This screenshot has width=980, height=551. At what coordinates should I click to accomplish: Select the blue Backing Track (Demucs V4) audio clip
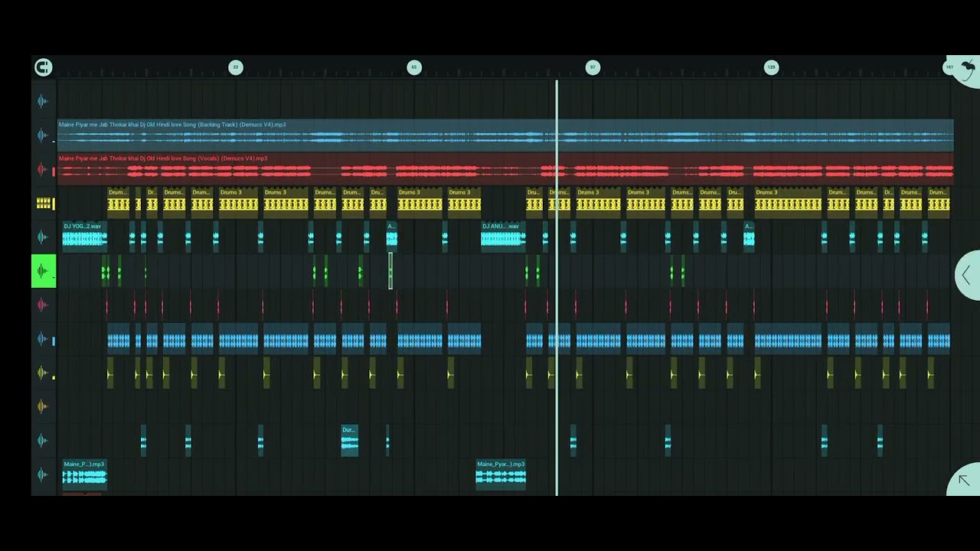[x=505, y=135]
